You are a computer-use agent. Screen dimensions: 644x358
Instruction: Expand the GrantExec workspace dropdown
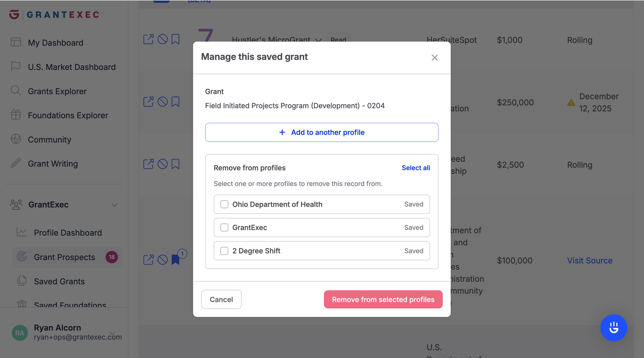point(114,205)
